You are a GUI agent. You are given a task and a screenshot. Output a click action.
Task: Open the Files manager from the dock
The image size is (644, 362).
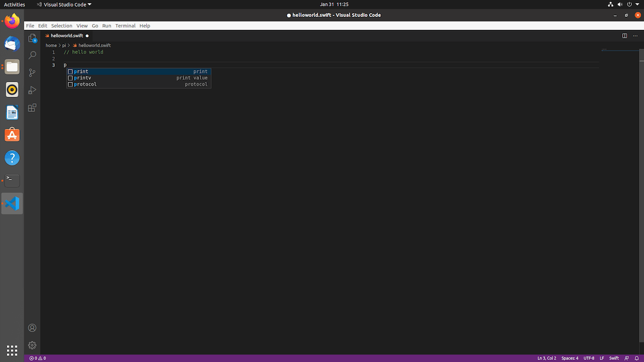pyautogui.click(x=12, y=67)
